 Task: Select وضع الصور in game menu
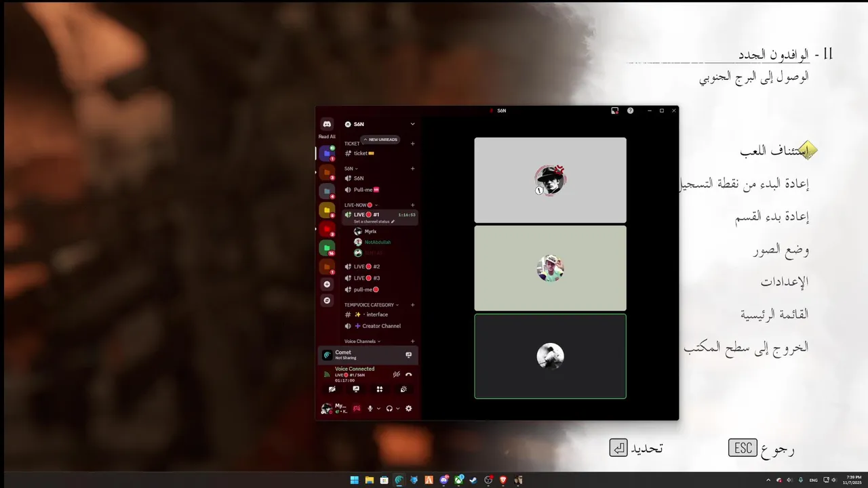[781, 249]
